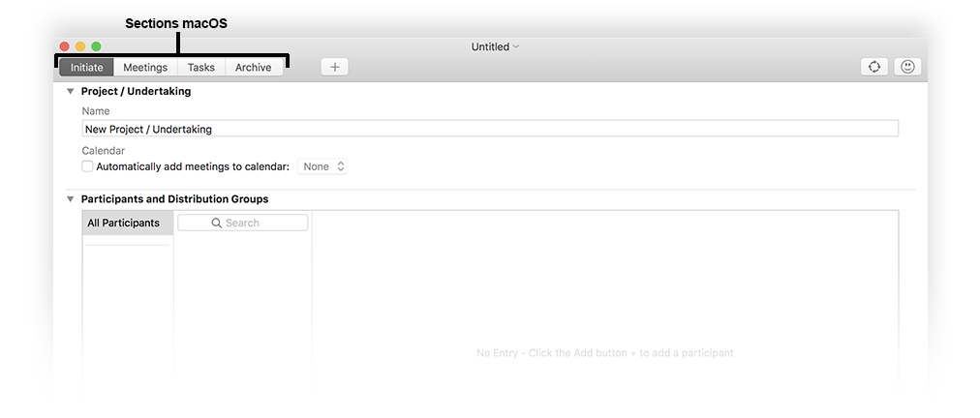The width and height of the screenshot is (980, 418).
Task: Click the smiley face feedback icon
Action: 907,68
